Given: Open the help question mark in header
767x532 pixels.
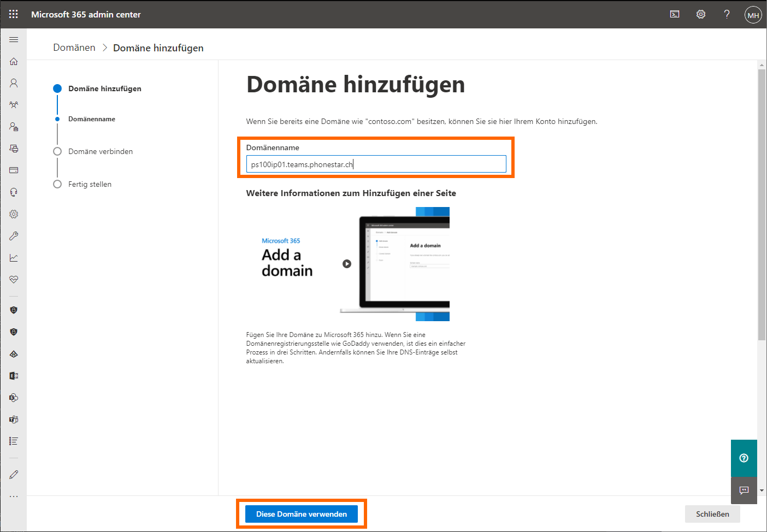Looking at the screenshot, I should point(727,14).
